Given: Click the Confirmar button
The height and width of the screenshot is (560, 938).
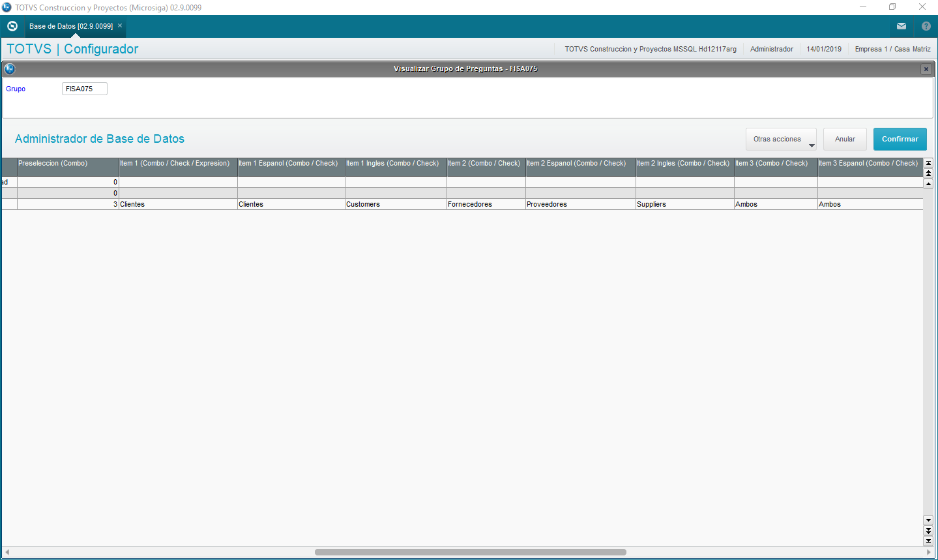Looking at the screenshot, I should tap(900, 139).
